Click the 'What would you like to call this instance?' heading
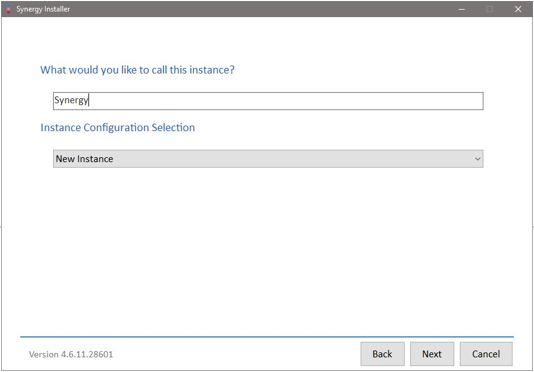Screen dimensions: 534x372 (138, 70)
